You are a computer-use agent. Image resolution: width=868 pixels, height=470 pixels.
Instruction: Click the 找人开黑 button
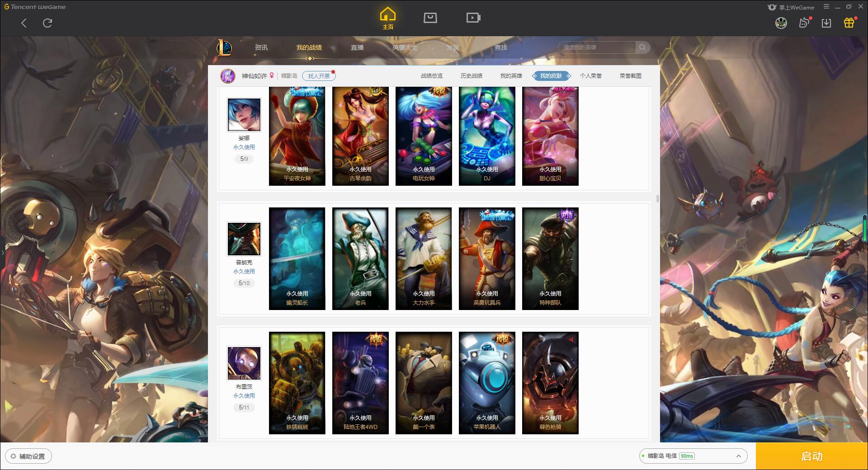click(319, 76)
